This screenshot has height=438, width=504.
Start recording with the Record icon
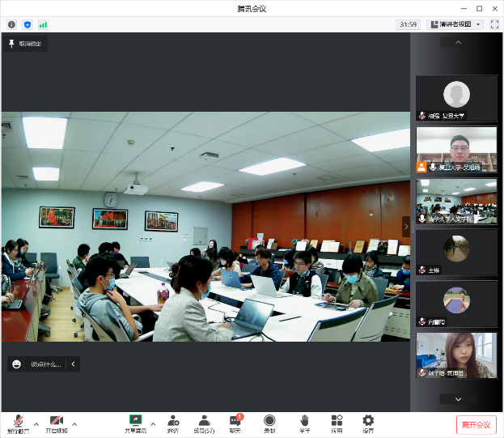[269, 423]
